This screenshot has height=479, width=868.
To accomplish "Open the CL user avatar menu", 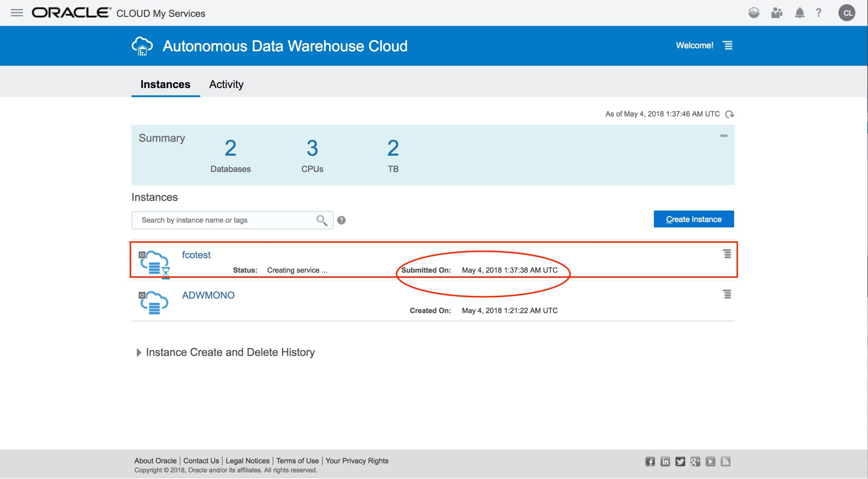I will 847,13.
